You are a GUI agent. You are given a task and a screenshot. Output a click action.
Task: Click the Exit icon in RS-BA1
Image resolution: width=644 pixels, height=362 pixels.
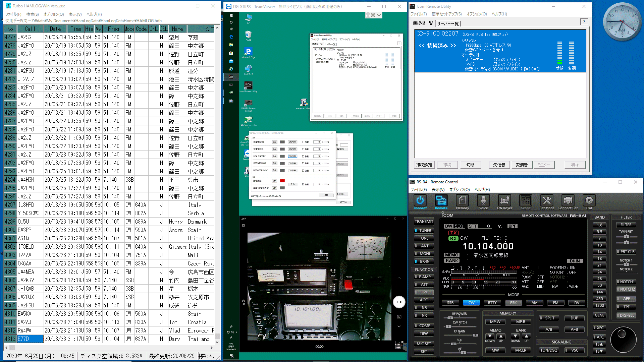pyautogui.click(x=589, y=200)
